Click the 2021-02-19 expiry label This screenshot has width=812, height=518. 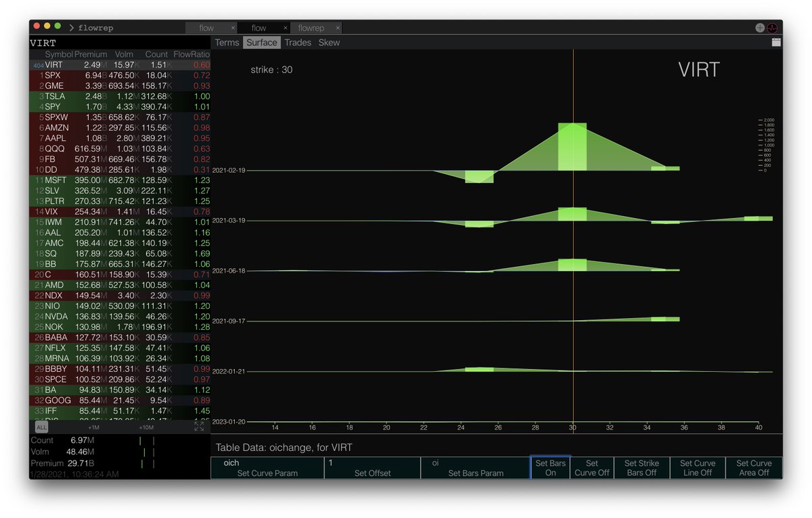pos(229,171)
